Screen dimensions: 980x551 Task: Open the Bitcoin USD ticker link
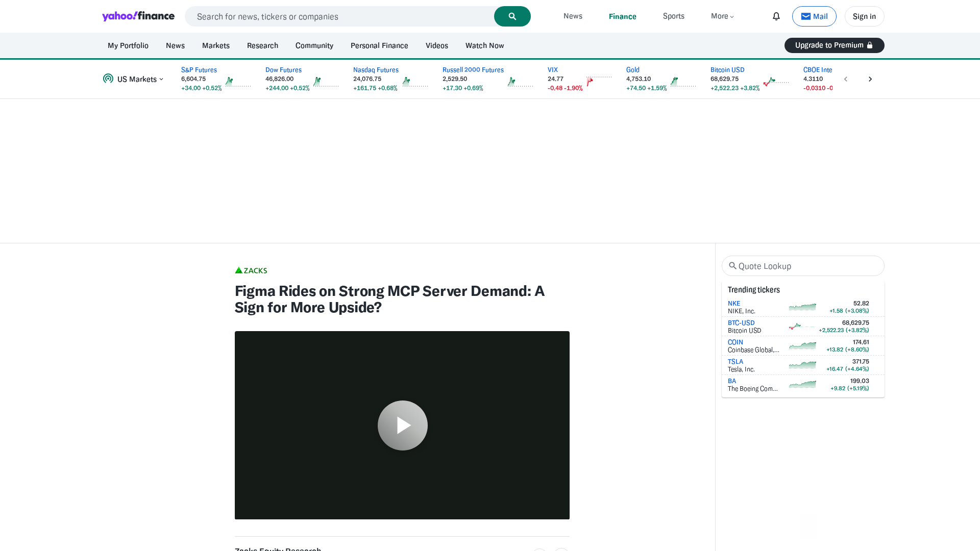(727, 70)
